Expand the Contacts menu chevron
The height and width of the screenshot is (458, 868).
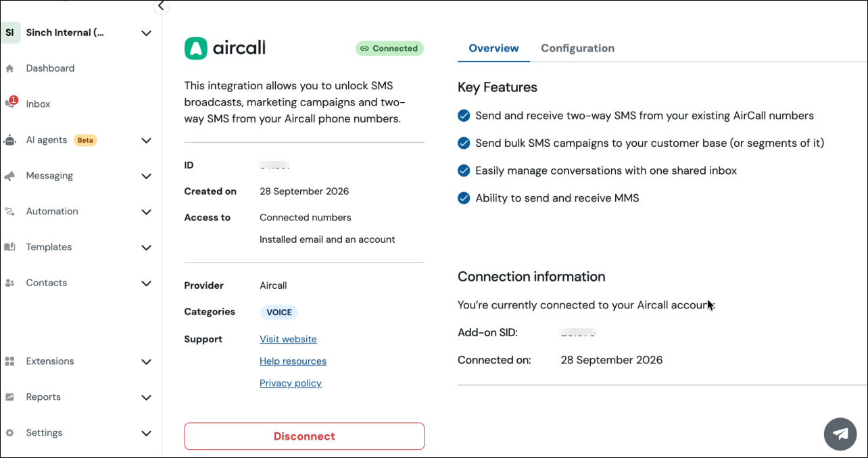pos(146,283)
